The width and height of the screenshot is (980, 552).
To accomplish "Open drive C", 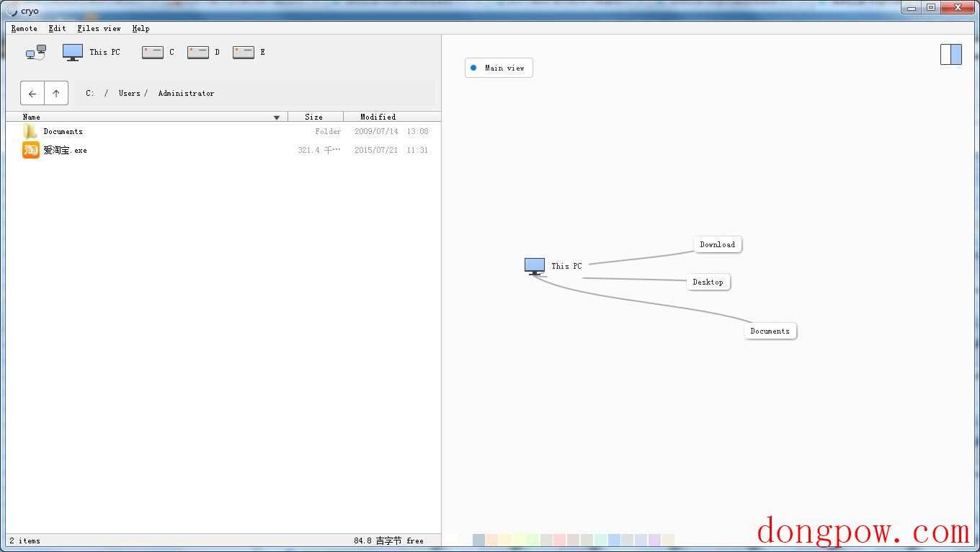I will click(x=159, y=52).
